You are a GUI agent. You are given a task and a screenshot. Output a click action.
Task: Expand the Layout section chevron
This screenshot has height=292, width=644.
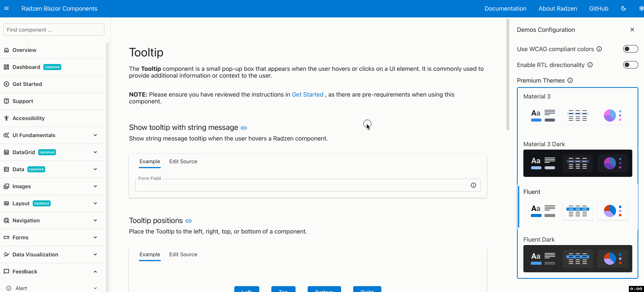(x=95, y=203)
